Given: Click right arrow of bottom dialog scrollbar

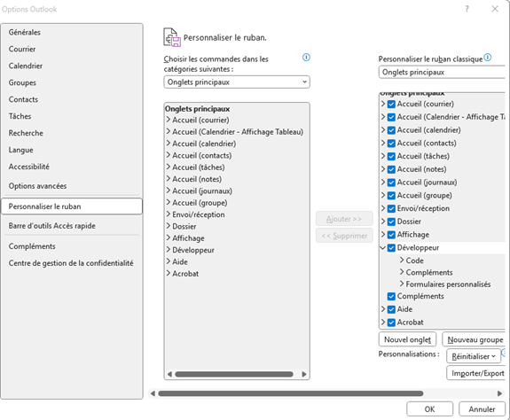Looking at the screenshot, I should coord(499,393).
